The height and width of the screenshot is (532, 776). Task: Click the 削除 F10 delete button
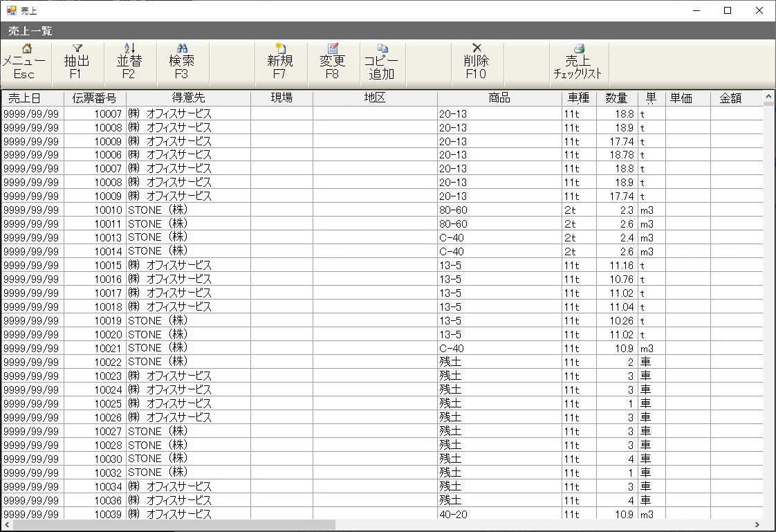click(x=477, y=62)
